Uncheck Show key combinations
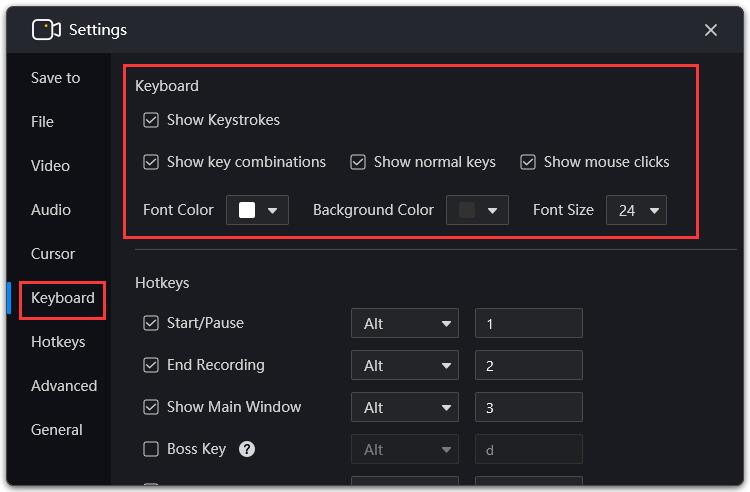The image size is (750, 492). click(151, 162)
